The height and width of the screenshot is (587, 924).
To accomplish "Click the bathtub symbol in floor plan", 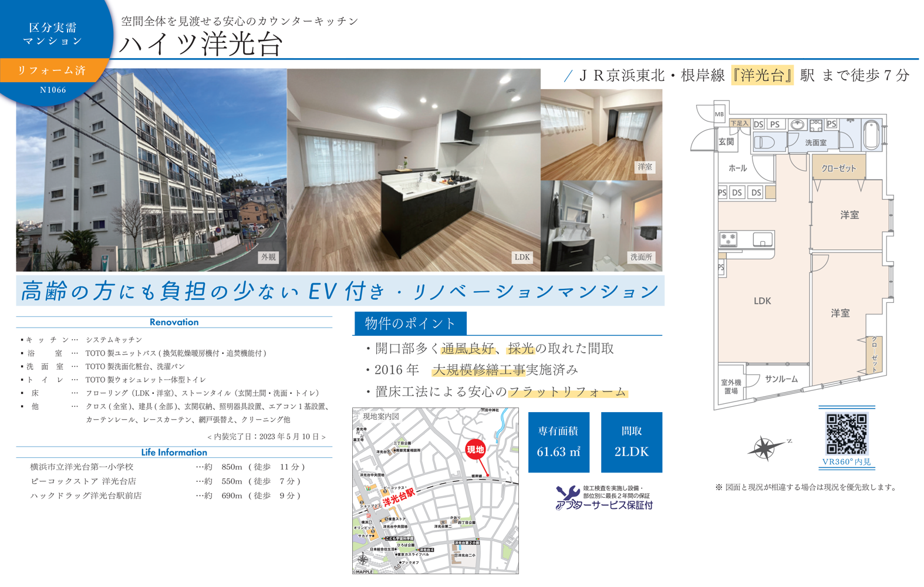I will (x=871, y=134).
